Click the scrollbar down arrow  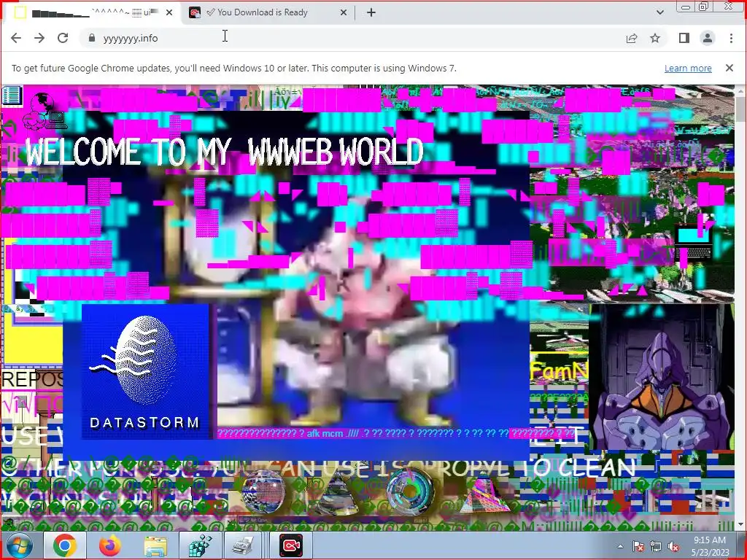(x=740, y=524)
